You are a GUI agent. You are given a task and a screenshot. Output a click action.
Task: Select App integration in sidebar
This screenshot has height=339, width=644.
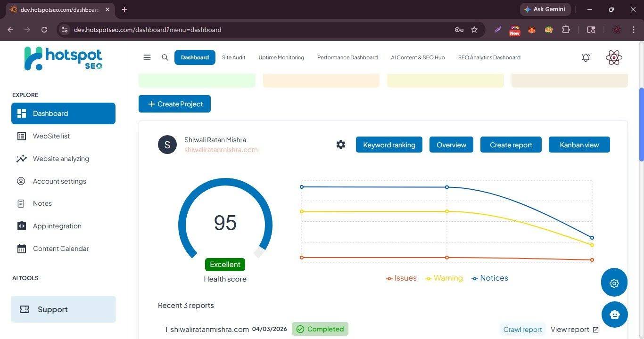pos(63,226)
